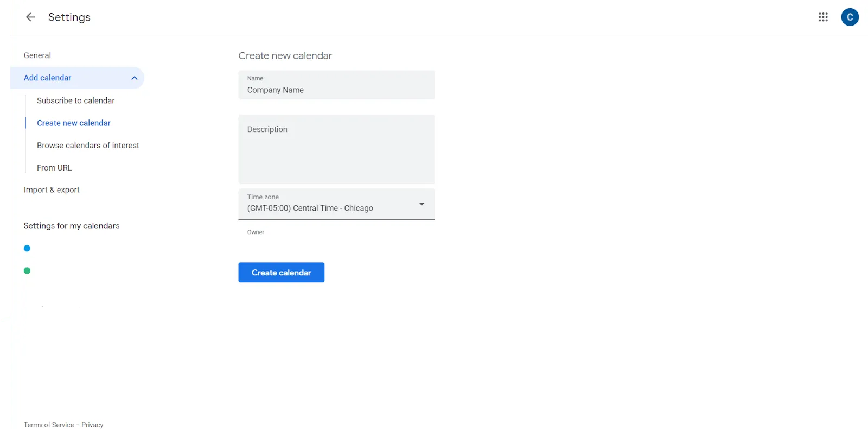
Task: Select Create new calendar sidebar item
Action: (74, 123)
